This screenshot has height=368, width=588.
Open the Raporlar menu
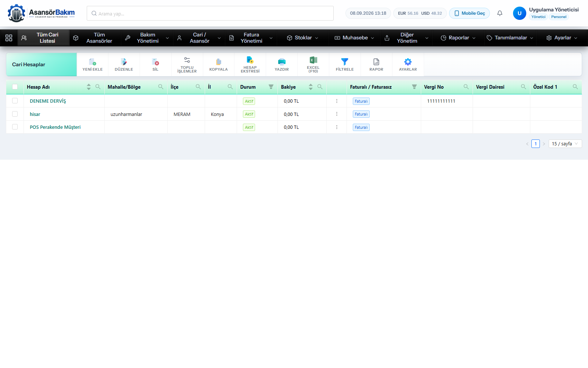click(458, 38)
